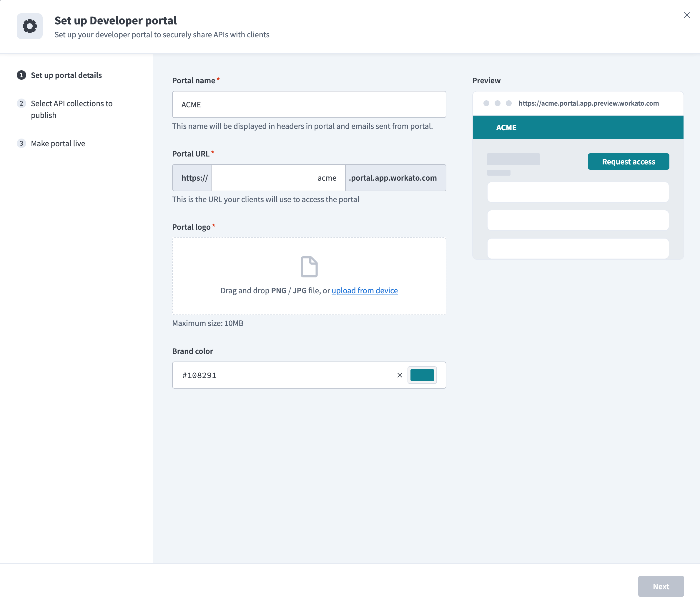Screen dimensions: 700x606
Task: Click the settings gear icon in the header
Action: point(29,26)
